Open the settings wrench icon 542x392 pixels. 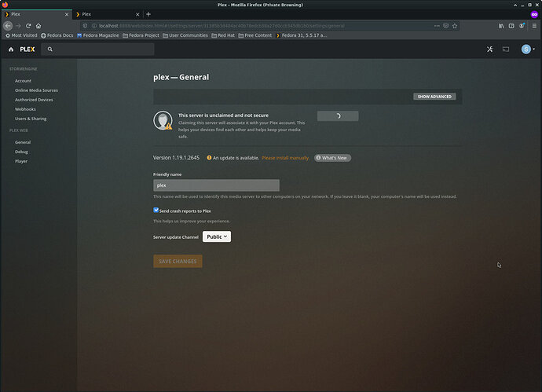coord(490,49)
